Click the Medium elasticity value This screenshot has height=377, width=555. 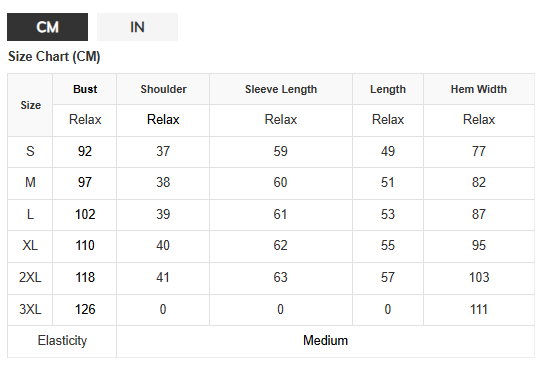click(325, 341)
